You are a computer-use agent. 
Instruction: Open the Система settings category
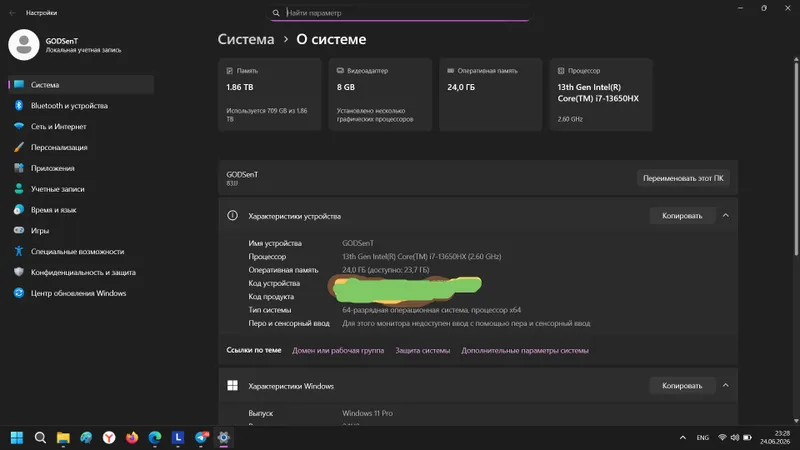pos(81,85)
